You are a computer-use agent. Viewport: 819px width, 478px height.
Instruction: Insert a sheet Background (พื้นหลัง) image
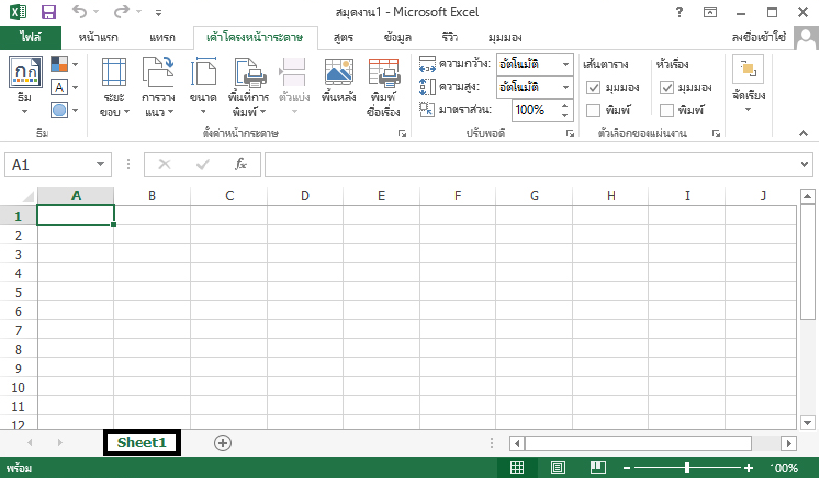tap(339, 75)
